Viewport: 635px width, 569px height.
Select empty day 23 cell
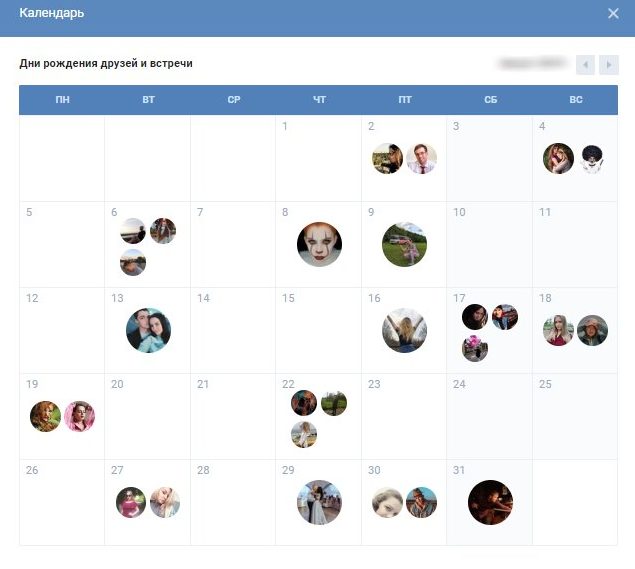[x=404, y=417]
